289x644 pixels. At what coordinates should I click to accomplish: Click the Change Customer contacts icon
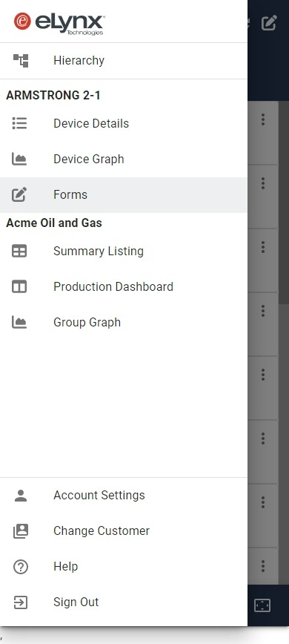tap(21, 531)
